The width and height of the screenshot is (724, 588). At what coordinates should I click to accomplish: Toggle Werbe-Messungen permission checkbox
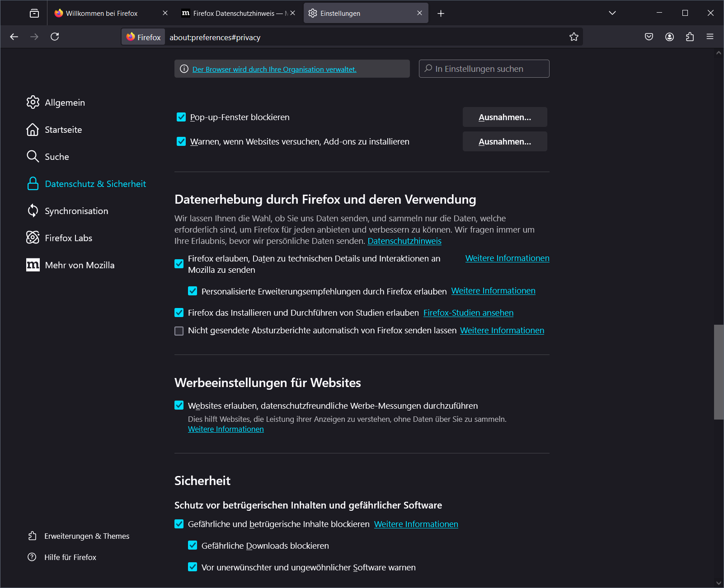[x=179, y=405]
